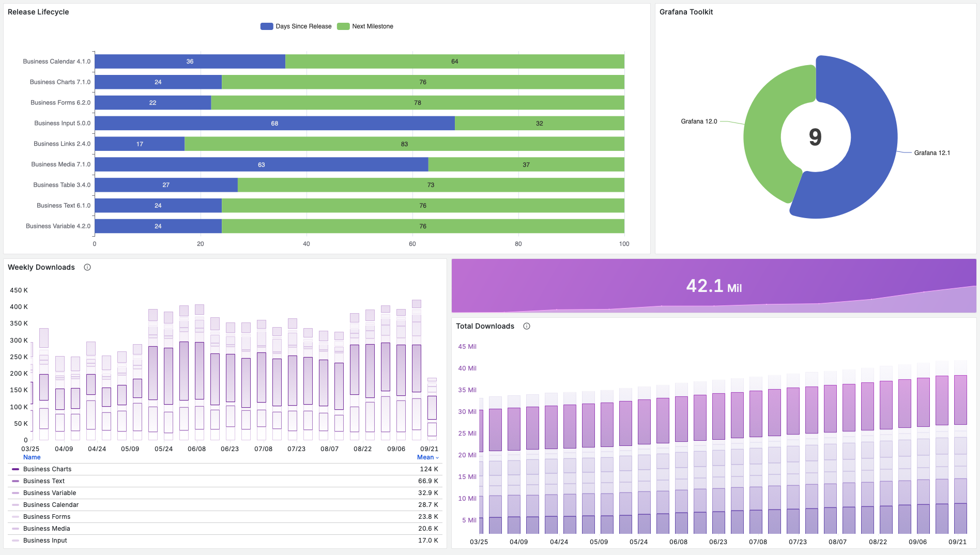Sort the legend by Mean column

click(428, 457)
